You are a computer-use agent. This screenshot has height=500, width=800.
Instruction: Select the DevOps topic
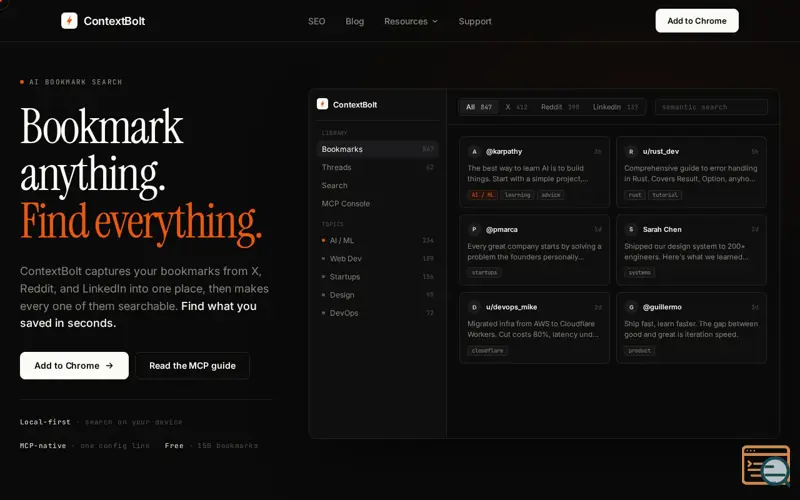click(377, 313)
